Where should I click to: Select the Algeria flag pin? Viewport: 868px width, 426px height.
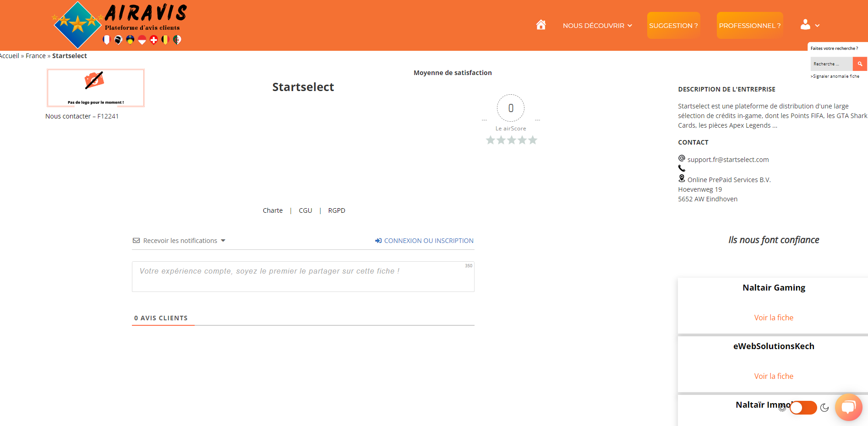point(177,40)
